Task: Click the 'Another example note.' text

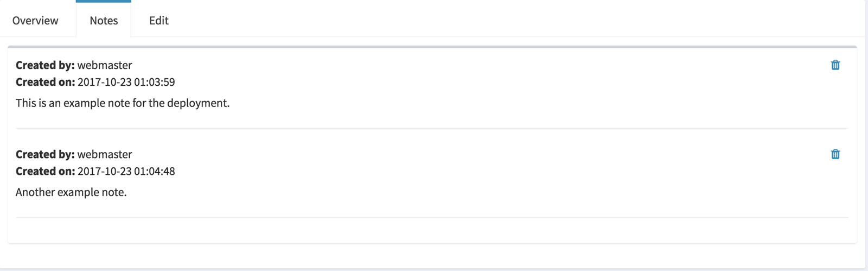Action: point(71,192)
